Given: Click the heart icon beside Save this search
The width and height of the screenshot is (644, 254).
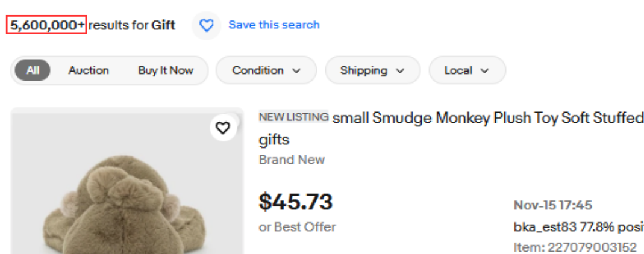Looking at the screenshot, I should coord(207,25).
